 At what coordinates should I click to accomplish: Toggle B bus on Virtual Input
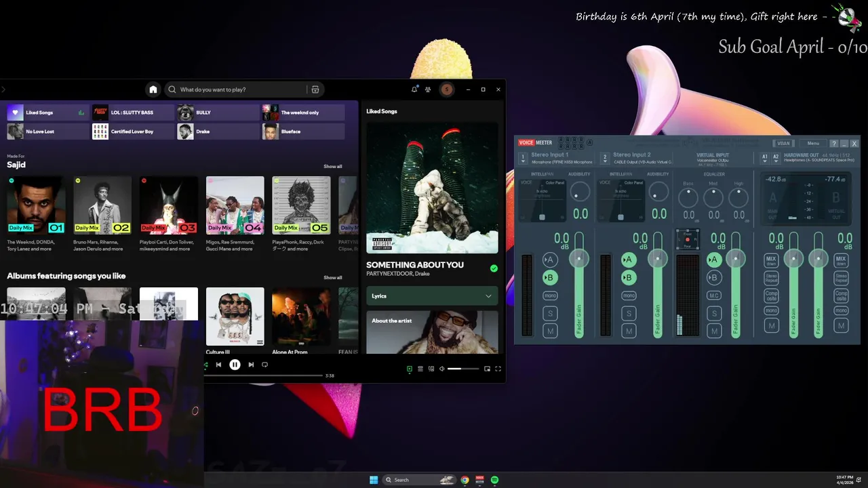pyautogui.click(x=713, y=277)
